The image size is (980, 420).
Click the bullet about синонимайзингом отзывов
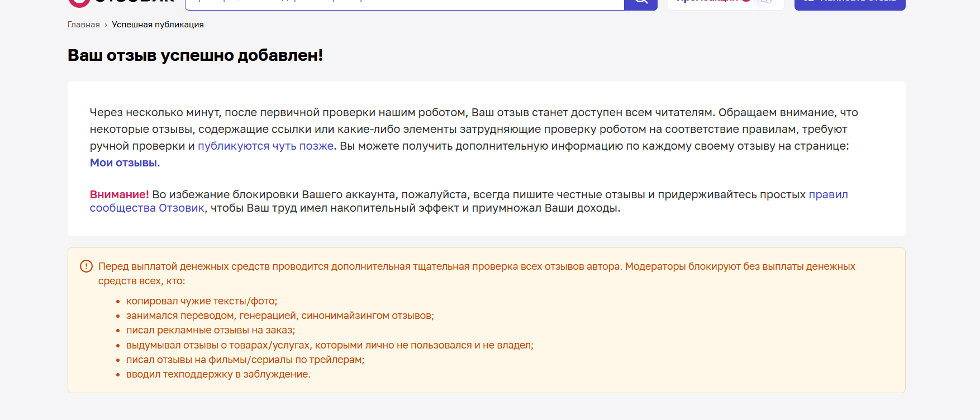pos(280,316)
